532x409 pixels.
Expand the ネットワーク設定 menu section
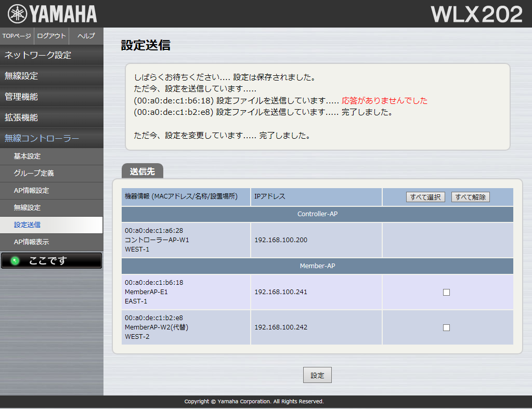[x=51, y=55]
